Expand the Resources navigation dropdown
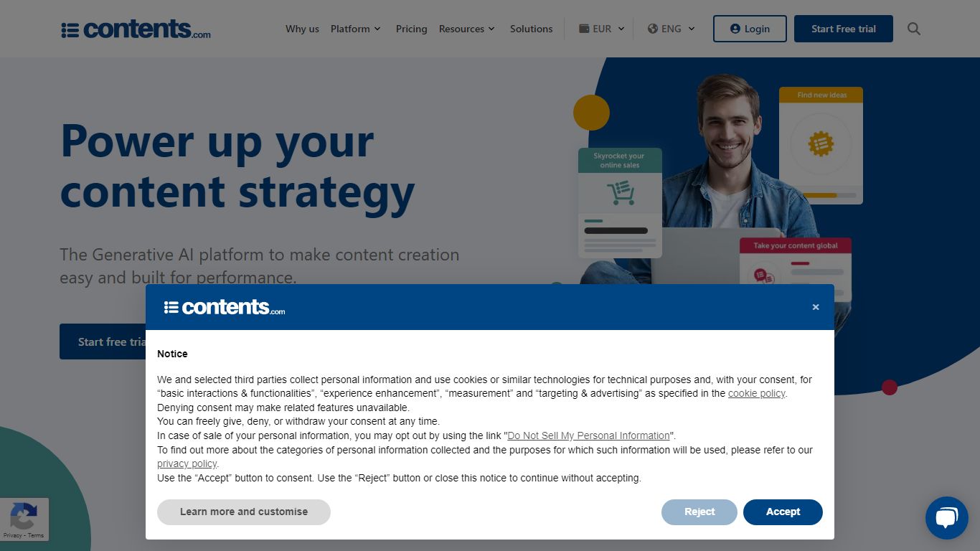 (x=466, y=29)
